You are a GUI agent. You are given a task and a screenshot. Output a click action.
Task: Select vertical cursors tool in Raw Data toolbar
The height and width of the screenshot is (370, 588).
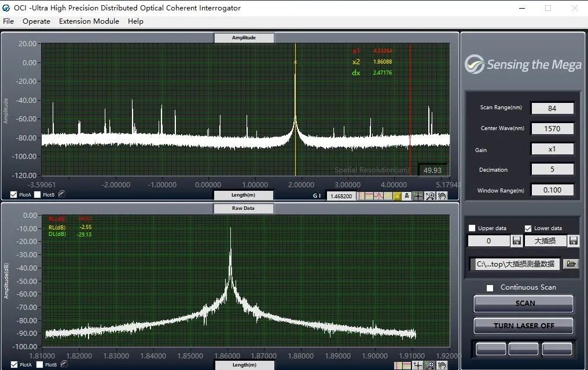click(x=398, y=365)
